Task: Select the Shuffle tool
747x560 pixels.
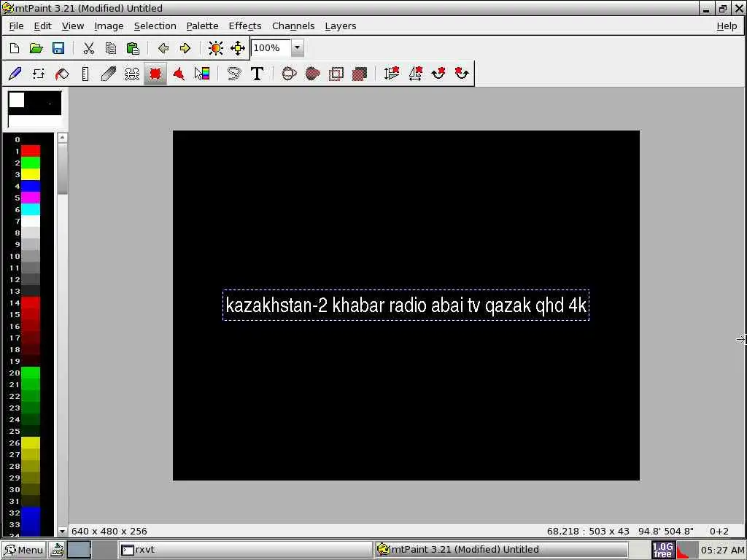Action: point(38,74)
